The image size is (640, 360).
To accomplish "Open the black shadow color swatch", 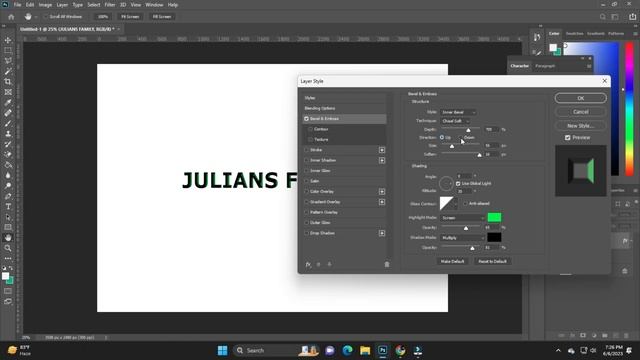I will click(494, 237).
